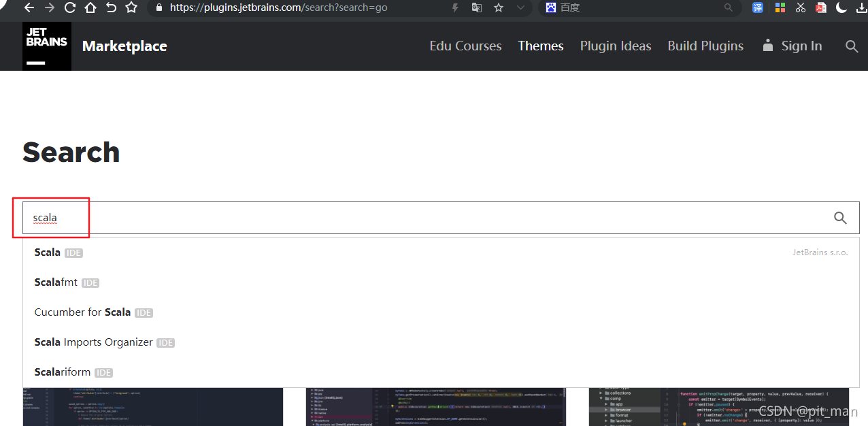
Task: Click the undo-close-tab arrow icon
Action: [111, 8]
